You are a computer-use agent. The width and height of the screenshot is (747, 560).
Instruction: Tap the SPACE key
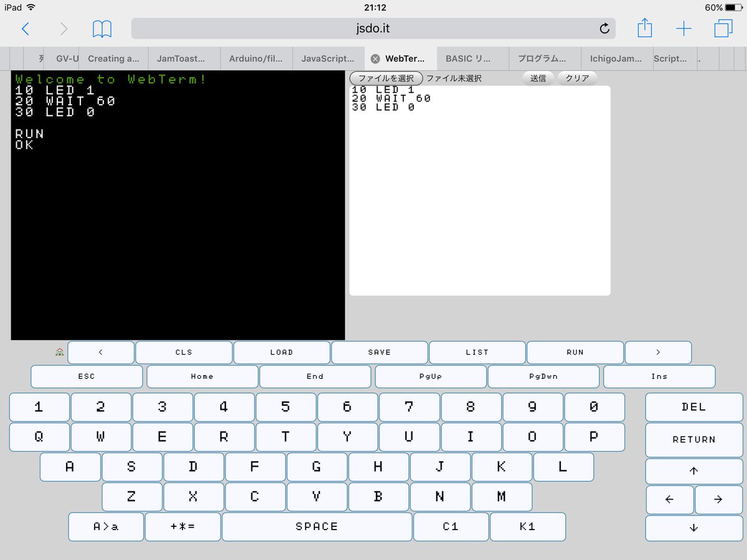tap(317, 526)
